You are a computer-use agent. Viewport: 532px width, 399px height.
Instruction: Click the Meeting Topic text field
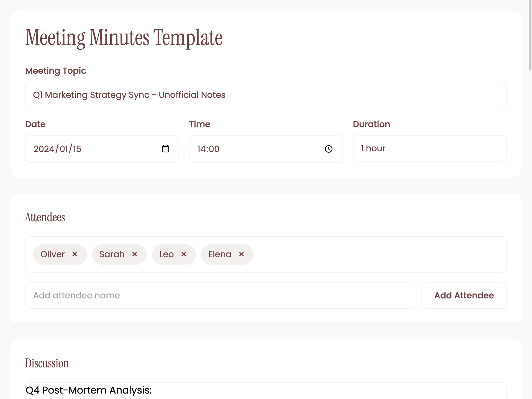pyautogui.click(x=266, y=95)
